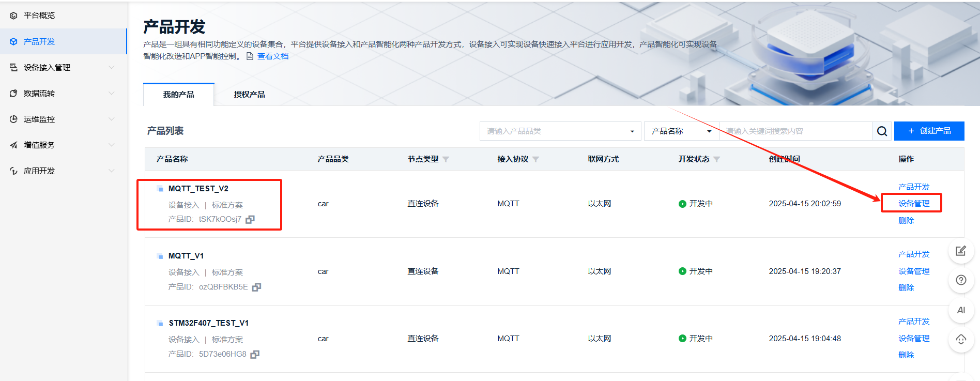
Task: Open the 产品名称 search type dropdown
Action: point(681,131)
